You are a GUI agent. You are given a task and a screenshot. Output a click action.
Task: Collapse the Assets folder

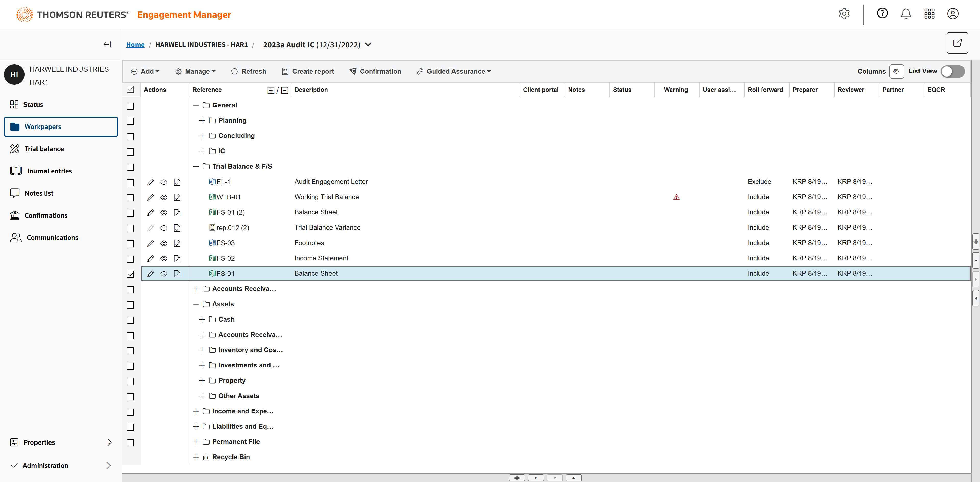pyautogui.click(x=196, y=304)
